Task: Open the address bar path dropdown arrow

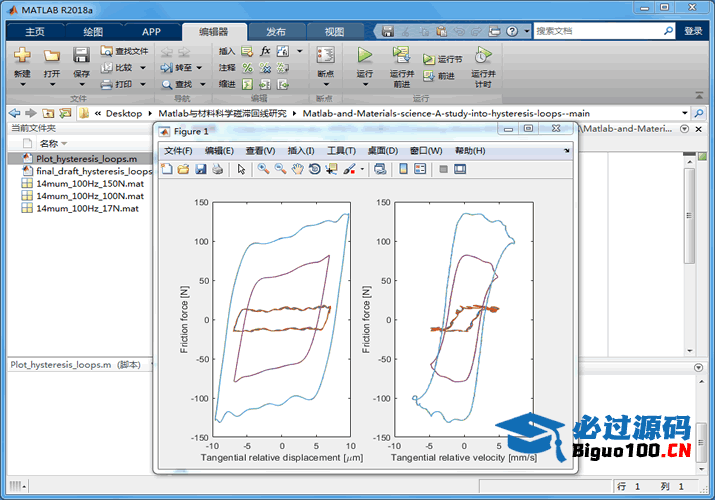Action: (684, 113)
